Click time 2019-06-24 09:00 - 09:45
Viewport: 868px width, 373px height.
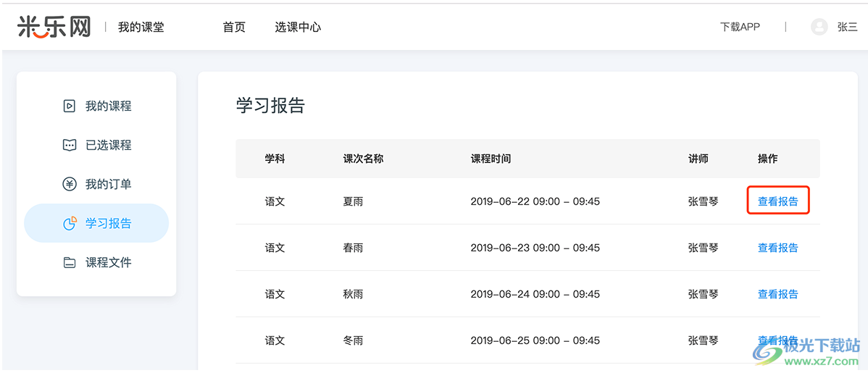[535, 294]
